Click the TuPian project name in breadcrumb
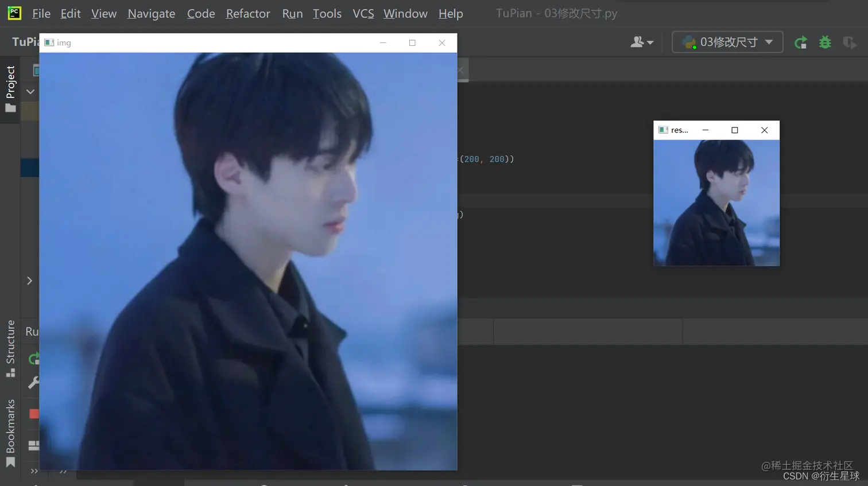The width and height of the screenshot is (868, 486). 26,42
